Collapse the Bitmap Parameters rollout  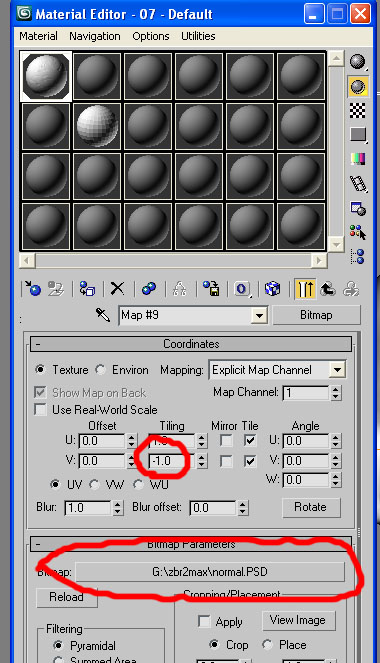(191, 544)
